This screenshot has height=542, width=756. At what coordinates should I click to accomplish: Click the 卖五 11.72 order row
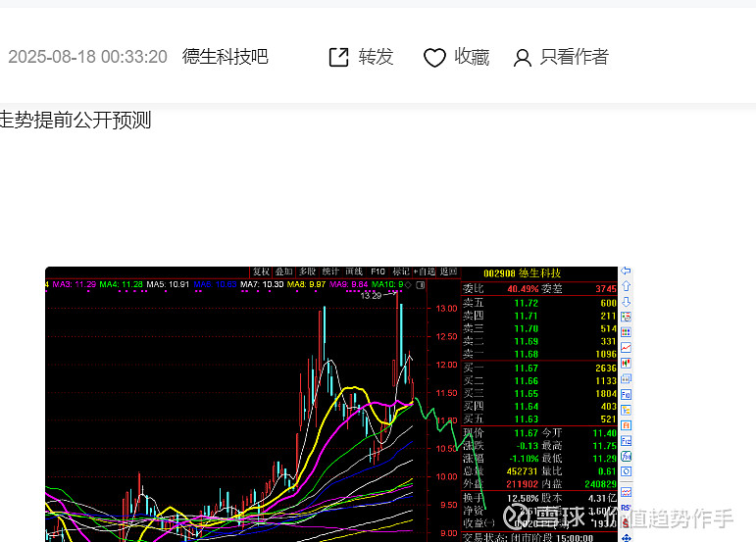pyautogui.click(x=539, y=303)
